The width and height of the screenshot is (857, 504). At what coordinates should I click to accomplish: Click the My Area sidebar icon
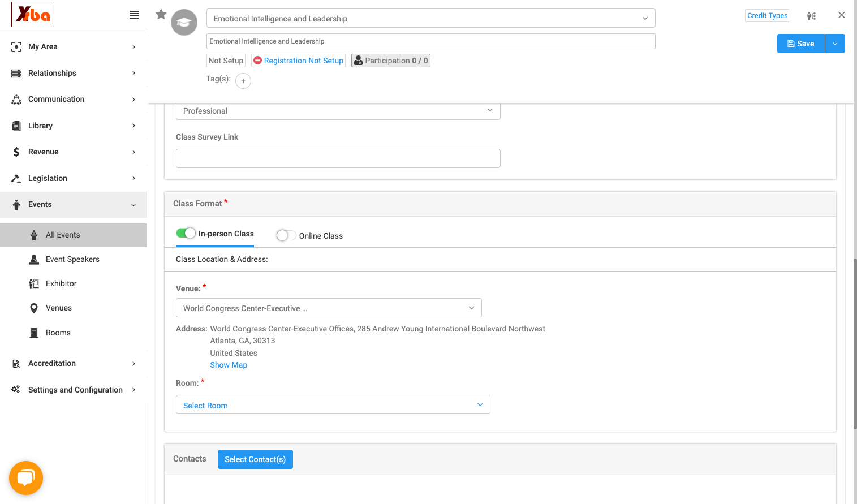pos(16,47)
